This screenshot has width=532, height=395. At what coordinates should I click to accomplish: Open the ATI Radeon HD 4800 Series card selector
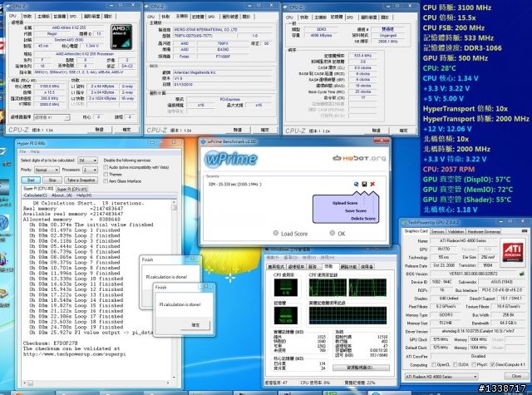pos(441,377)
